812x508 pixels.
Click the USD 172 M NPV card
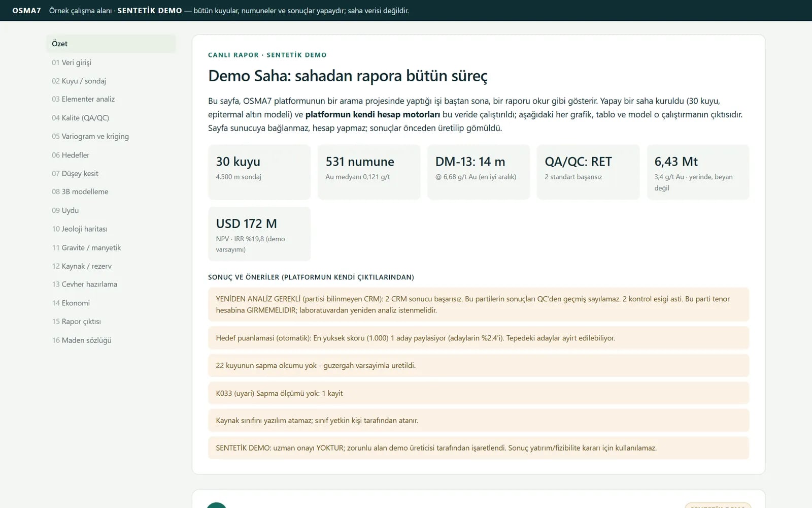259,234
